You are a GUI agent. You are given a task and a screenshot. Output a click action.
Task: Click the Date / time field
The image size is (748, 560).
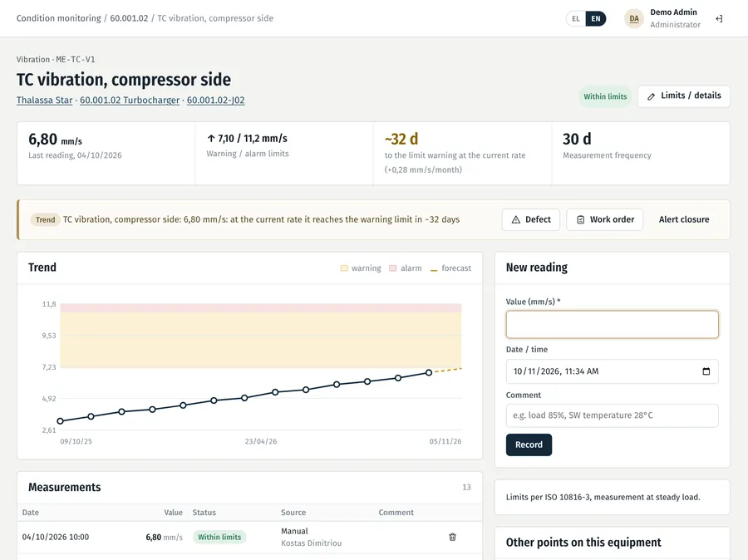coord(612,371)
